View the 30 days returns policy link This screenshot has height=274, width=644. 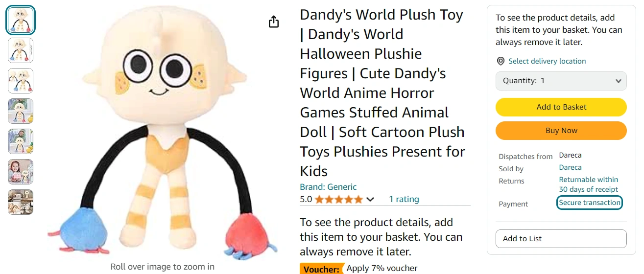pyautogui.click(x=589, y=184)
